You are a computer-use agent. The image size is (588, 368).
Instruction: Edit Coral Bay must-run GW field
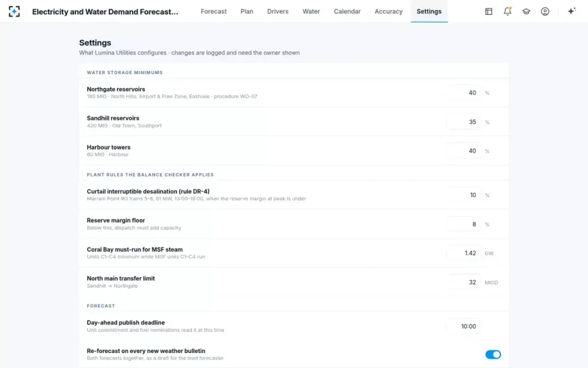[464, 253]
